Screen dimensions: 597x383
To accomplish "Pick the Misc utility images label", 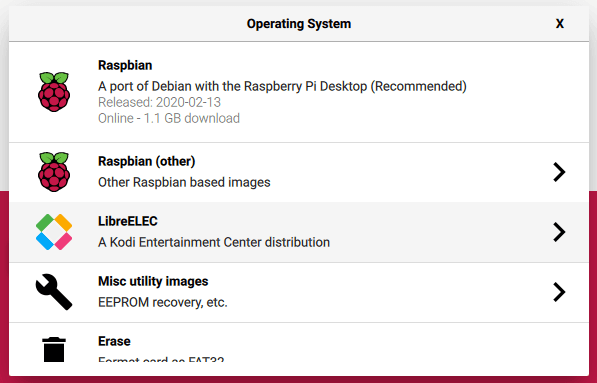I will coord(153,281).
